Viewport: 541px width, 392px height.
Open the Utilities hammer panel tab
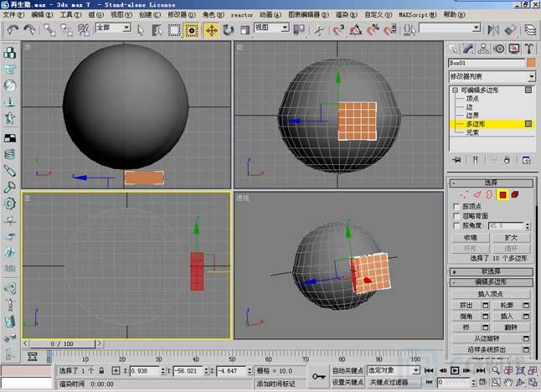[529, 49]
